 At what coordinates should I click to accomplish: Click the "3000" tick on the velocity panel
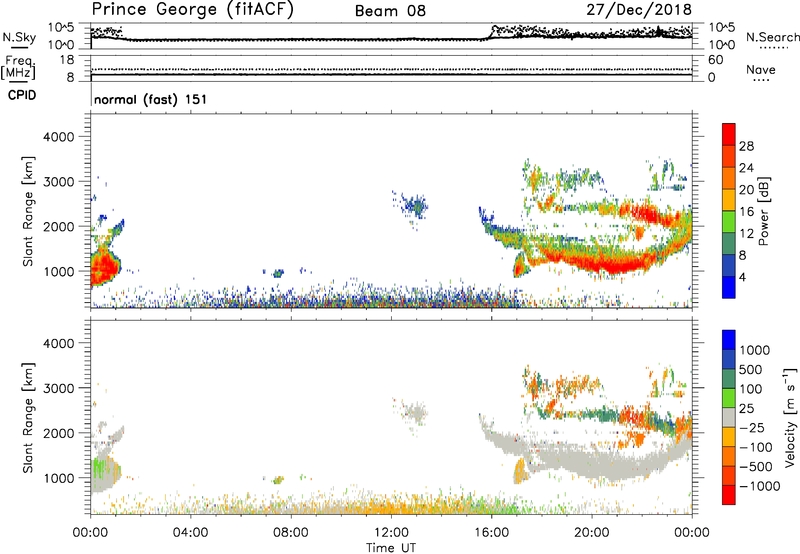[58, 388]
